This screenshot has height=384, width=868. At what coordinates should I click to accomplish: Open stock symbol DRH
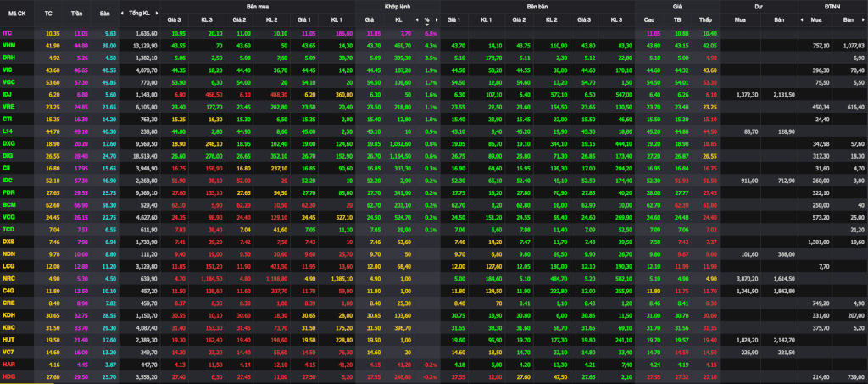click(x=8, y=58)
